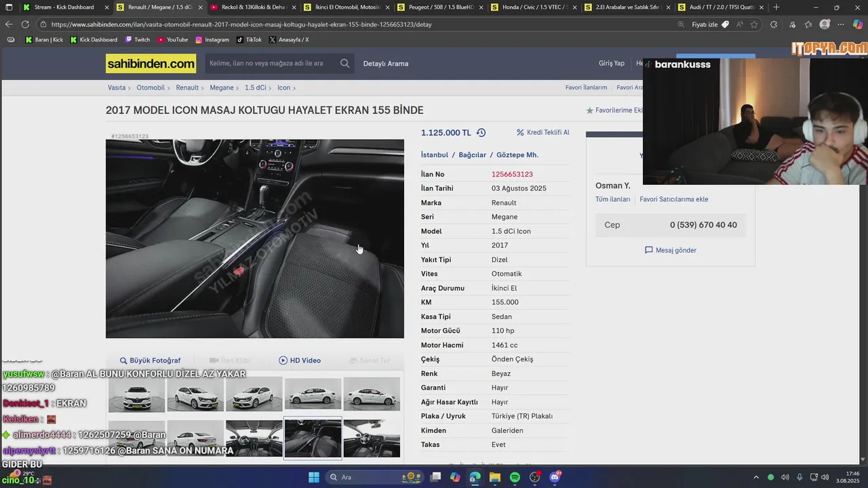
Task: Open the browser three-dot settings menu
Action: click(842, 24)
